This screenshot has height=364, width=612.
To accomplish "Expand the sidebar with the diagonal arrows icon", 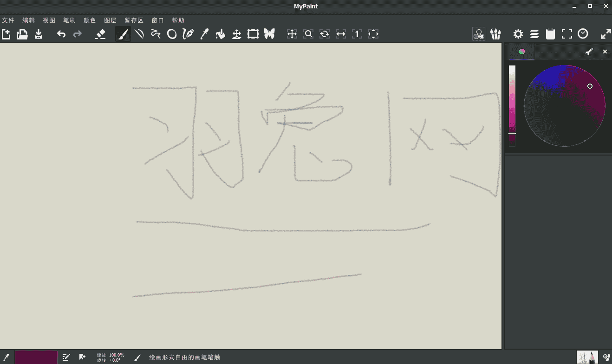I will point(605,34).
